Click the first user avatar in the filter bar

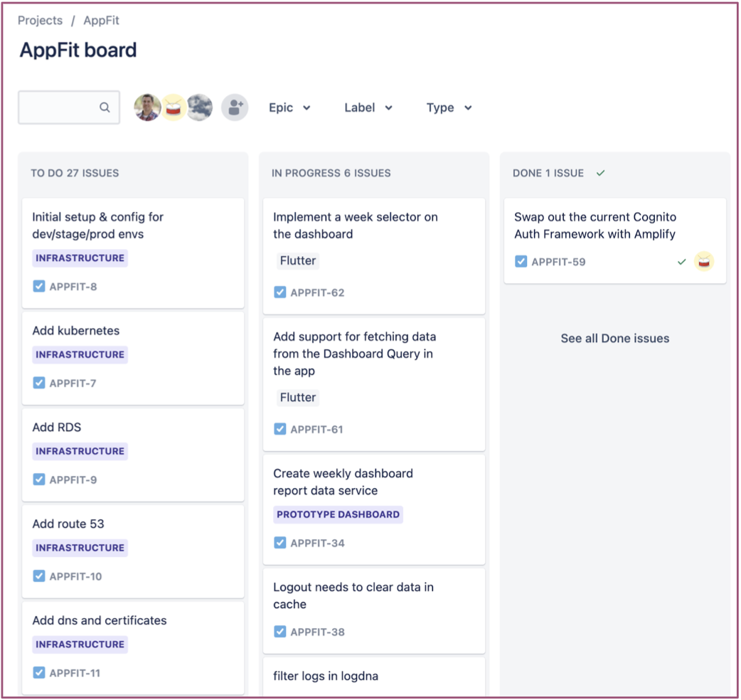pyautogui.click(x=147, y=107)
